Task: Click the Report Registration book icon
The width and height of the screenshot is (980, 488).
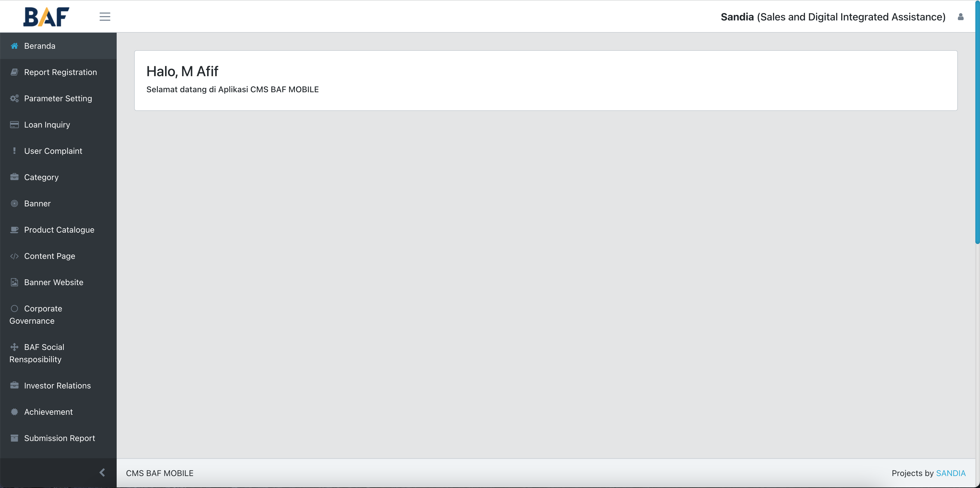Action: (x=15, y=72)
